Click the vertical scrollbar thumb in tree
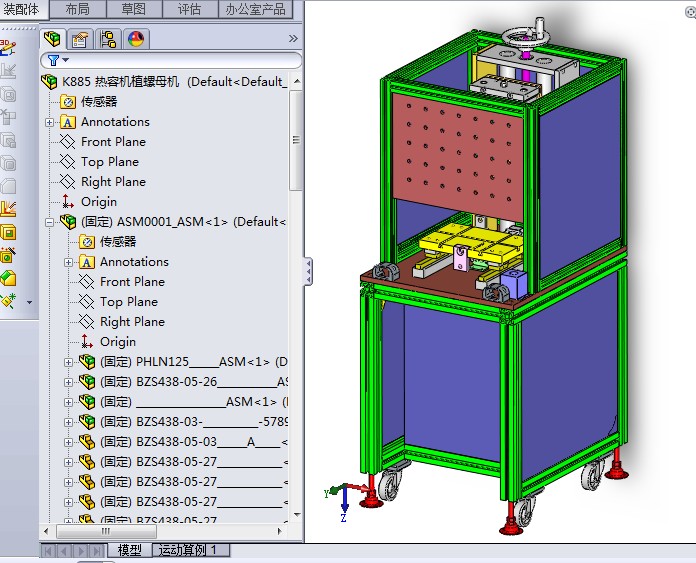This screenshot has width=696, height=563. point(296,140)
